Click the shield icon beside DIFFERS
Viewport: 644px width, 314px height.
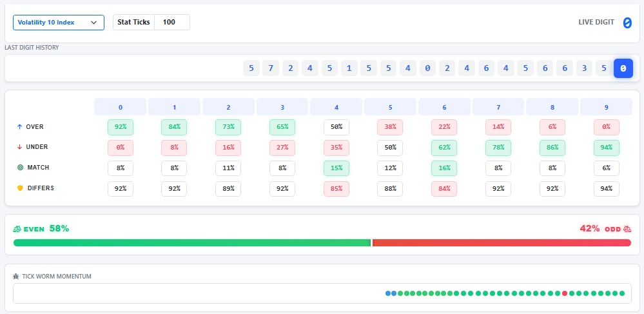tap(19, 188)
